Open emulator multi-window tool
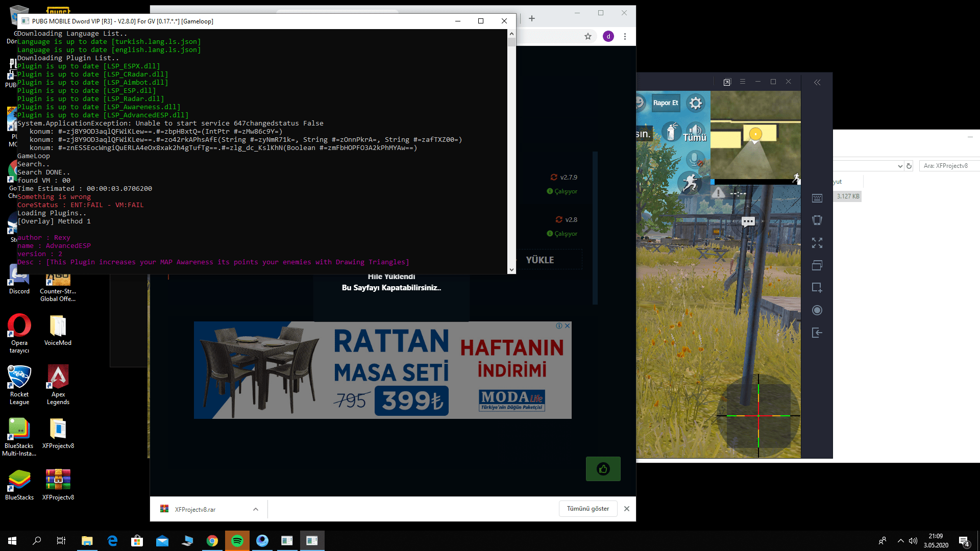Screen dimensions: 980x551 [817, 265]
